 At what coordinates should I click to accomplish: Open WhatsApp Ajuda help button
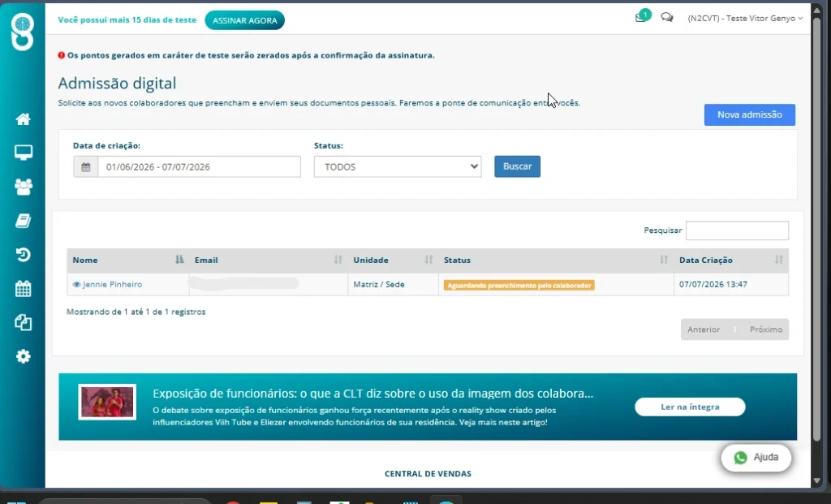(x=756, y=458)
